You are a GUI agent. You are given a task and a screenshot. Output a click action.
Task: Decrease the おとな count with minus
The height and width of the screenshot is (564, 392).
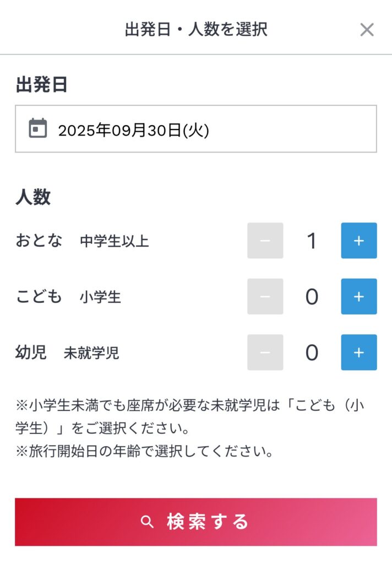coord(265,241)
